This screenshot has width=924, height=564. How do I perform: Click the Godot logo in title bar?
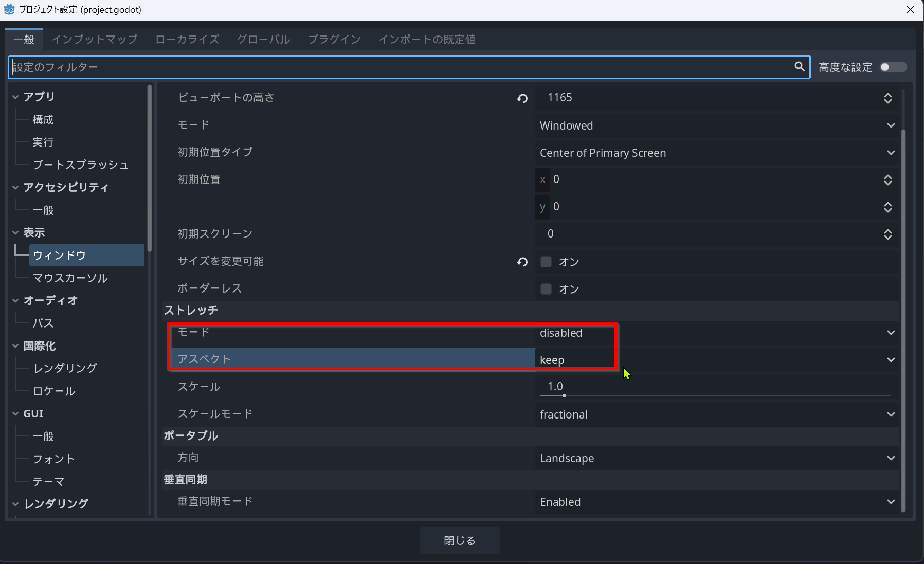point(9,10)
